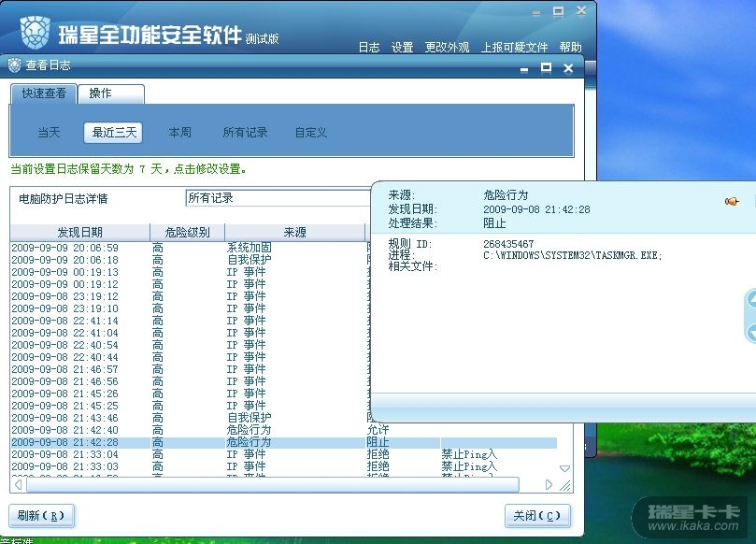Minimize the 查看日志 window
The width and height of the screenshot is (756, 544).
click(524, 69)
